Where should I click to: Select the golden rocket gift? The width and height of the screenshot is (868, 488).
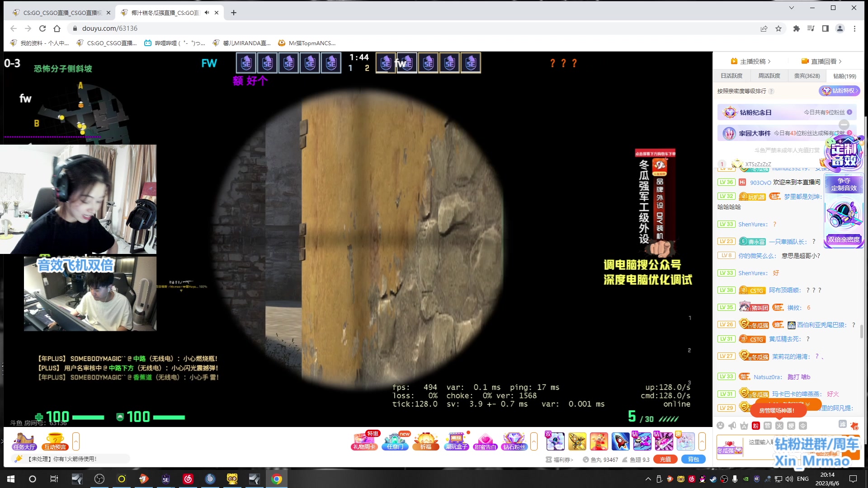tap(577, 441)
